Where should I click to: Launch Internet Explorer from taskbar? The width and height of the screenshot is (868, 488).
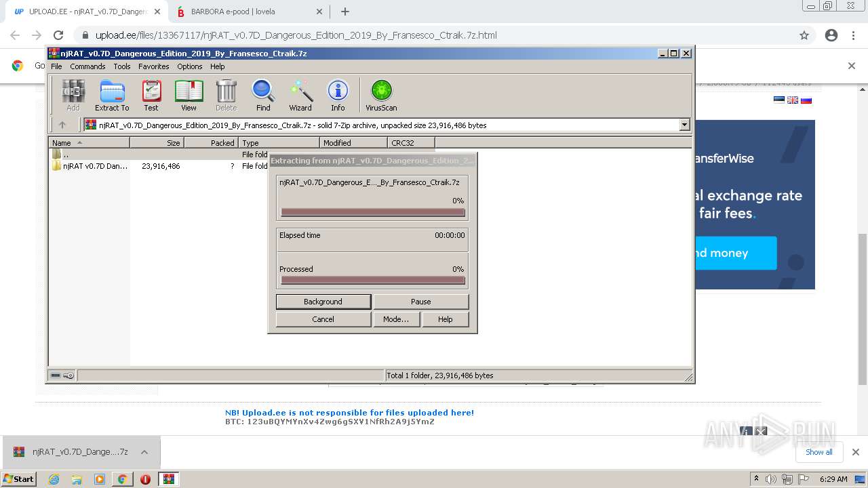[54, 479]
